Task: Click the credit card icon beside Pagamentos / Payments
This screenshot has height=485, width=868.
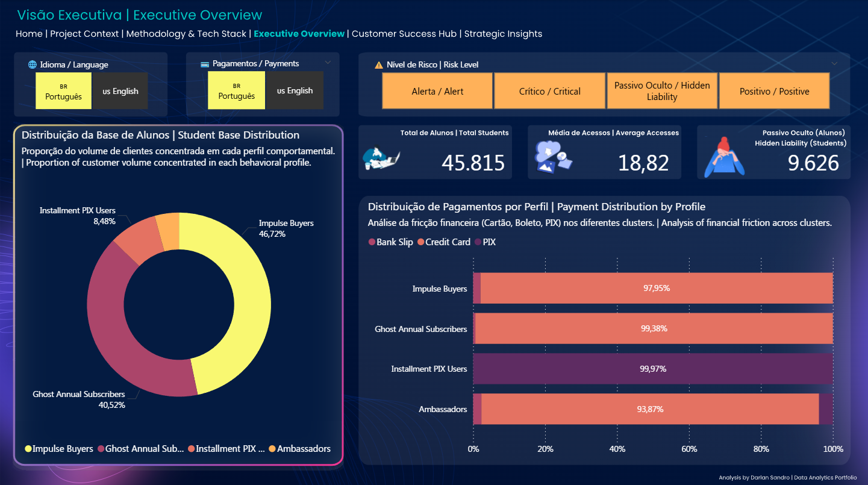Action: pos(205,64)
